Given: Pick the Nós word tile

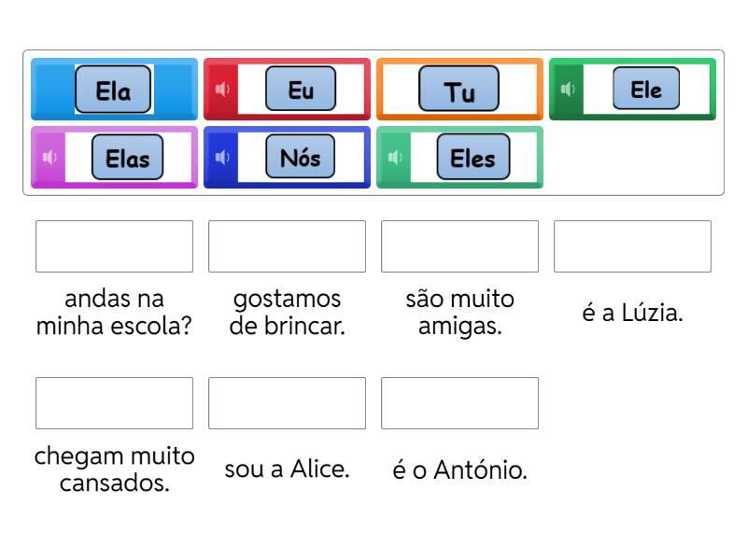Looking at the screenshot, I should click(301, 157).
